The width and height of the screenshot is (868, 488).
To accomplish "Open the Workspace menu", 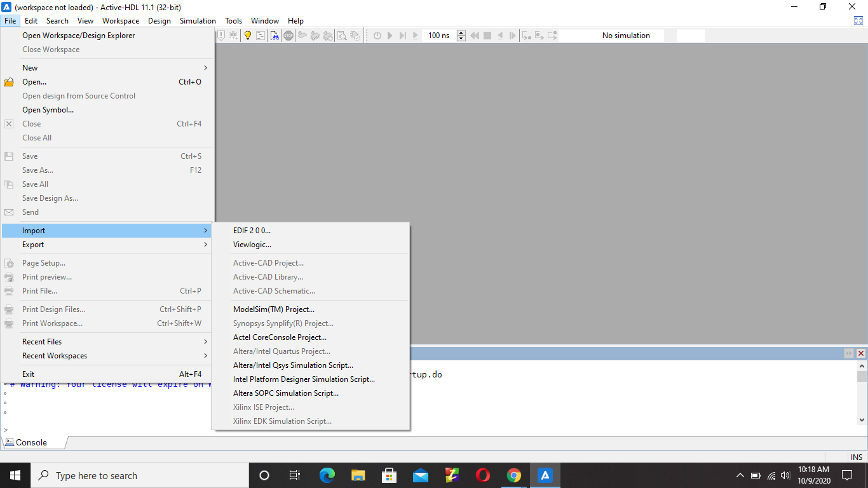I will click(121, 21).
